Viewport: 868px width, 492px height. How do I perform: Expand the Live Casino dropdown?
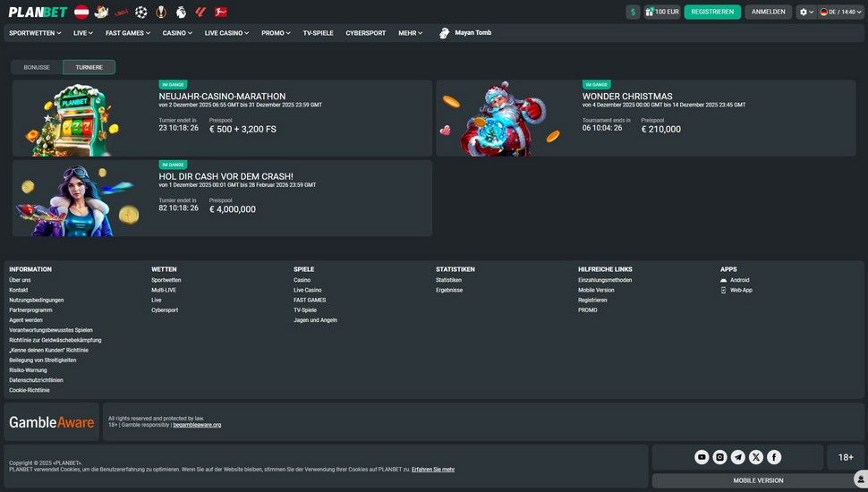(227, 33)
